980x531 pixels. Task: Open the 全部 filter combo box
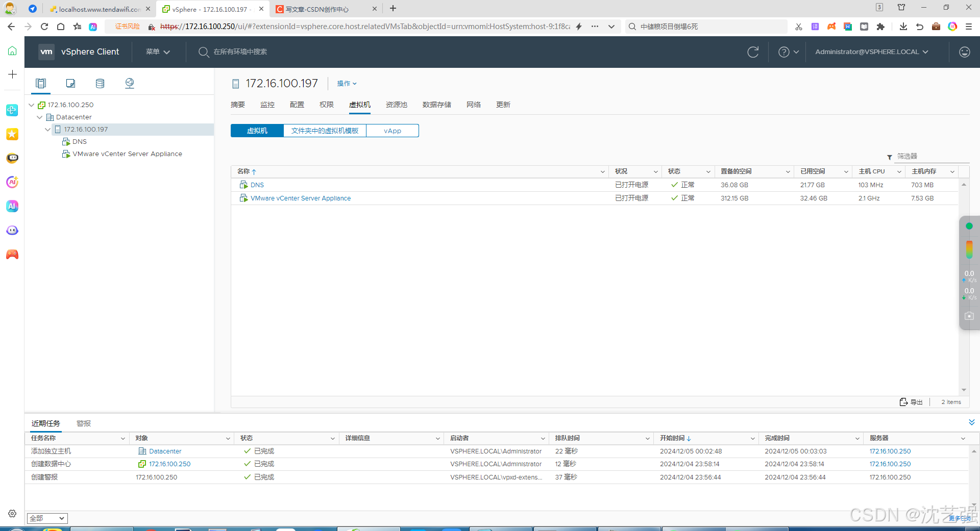(47, 518)
